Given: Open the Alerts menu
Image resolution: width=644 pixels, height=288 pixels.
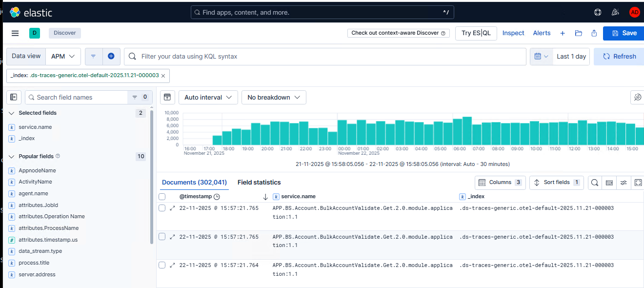Looking at the screenshot, I should (542, 33).
